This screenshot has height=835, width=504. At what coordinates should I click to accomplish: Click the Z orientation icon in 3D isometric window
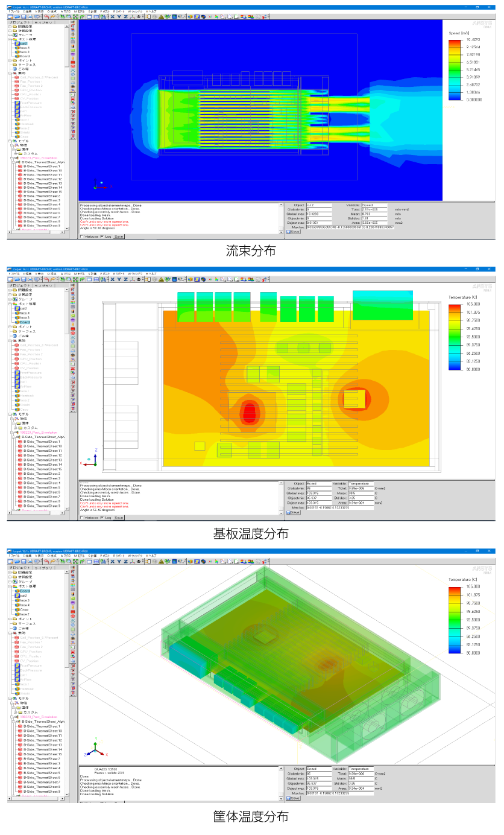click(125, 561)
